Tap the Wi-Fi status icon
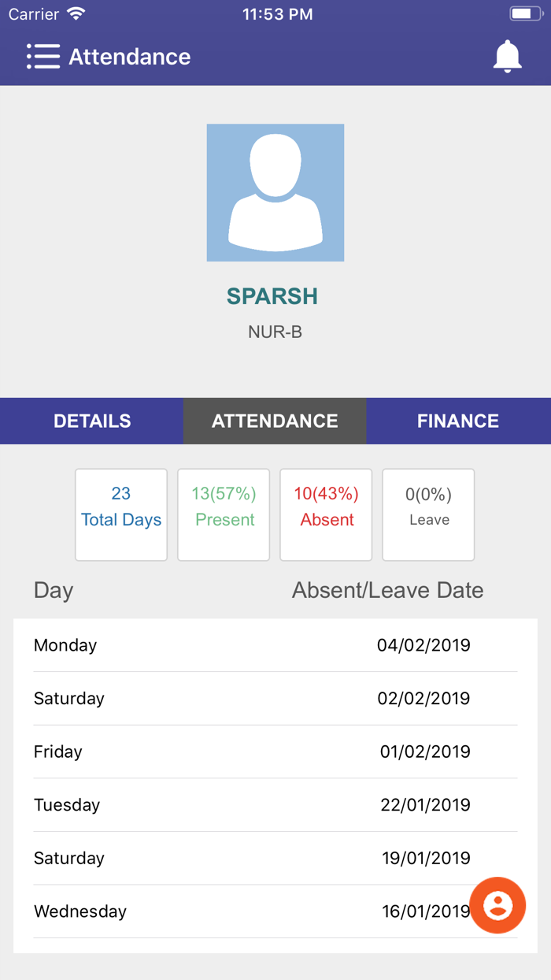The width and height of the screenshot is (551, 980). pyautogui.click(x=76, y=14)
